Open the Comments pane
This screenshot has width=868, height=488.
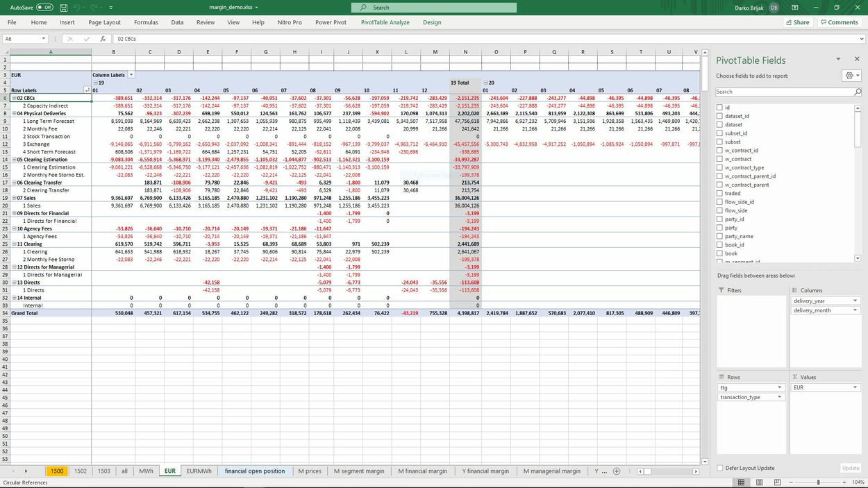(839, 22)
